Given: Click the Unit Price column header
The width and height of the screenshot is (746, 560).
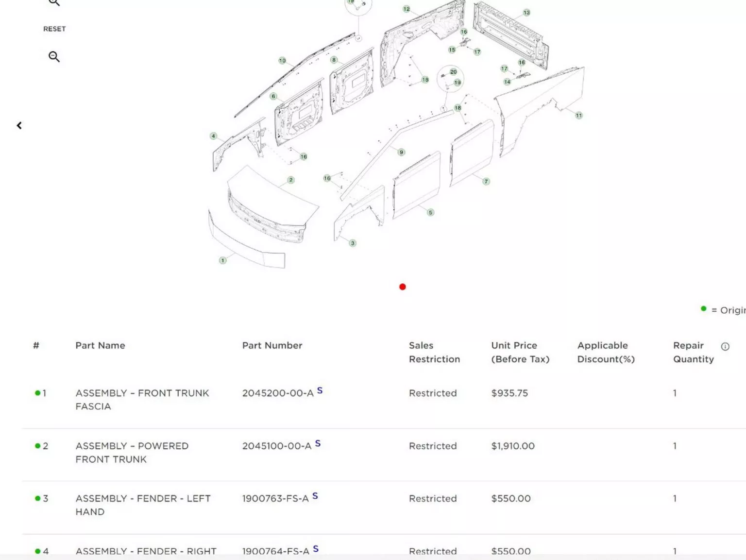Looking at the screenshot, I should tap(520, 352).
